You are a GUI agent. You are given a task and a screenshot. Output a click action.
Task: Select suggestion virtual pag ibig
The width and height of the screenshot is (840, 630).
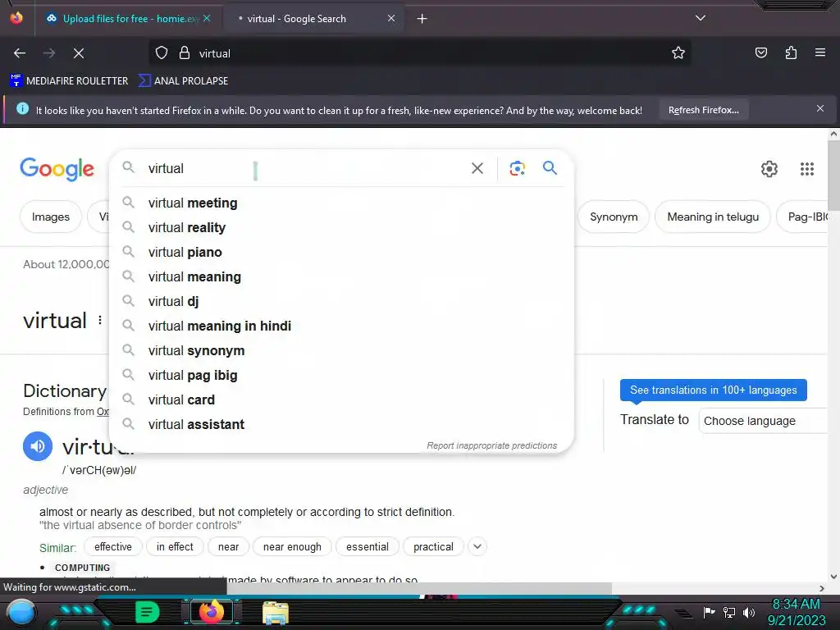coord(341,376)
